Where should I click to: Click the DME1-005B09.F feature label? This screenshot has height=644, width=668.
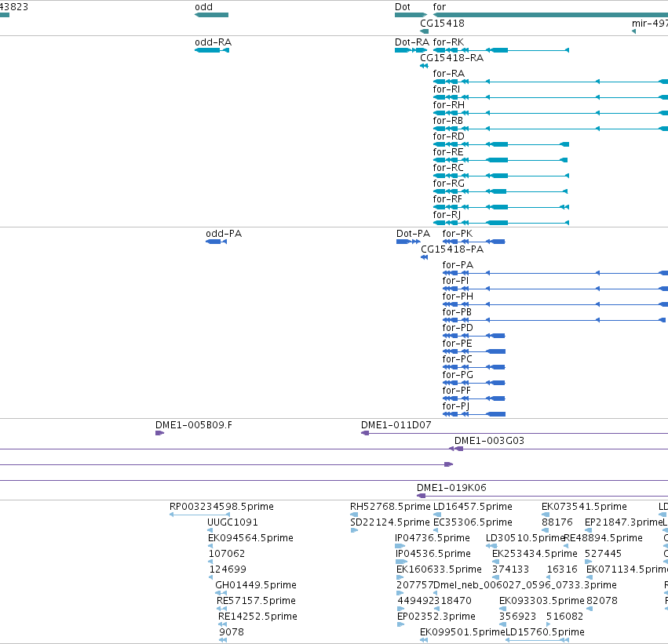(x=194, y=425)
